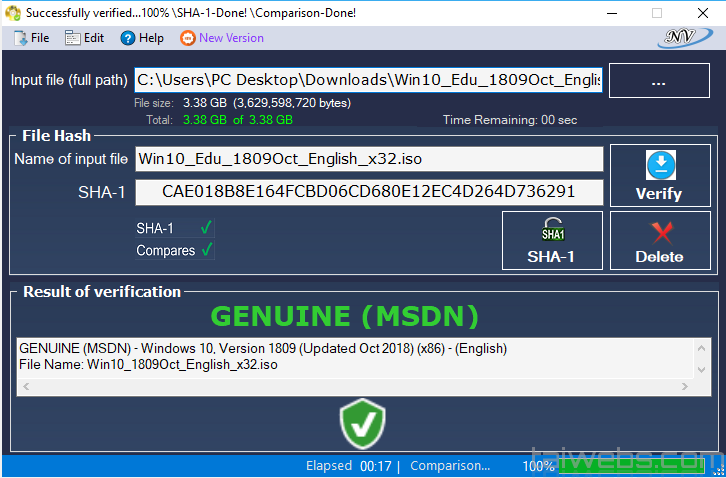The width and height of the screenshot is (726, 478).
Task: Click the 100% progress bar in status bar
Action: point(540,466)
